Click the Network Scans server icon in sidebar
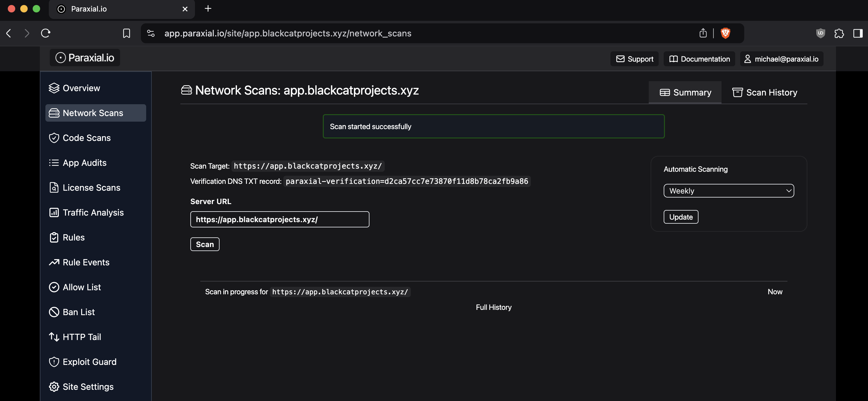 (x=54, y=113)
